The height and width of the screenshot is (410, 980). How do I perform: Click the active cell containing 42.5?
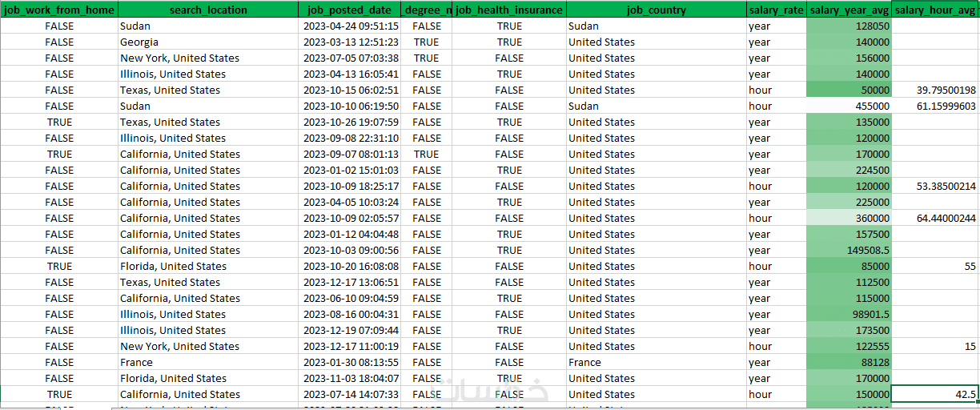point(935,395)
